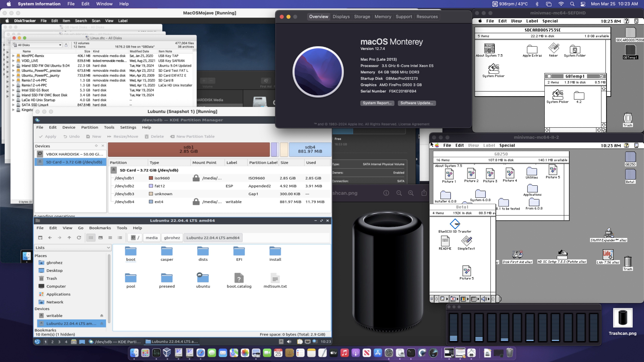Expand VOID_LIVE row in DiskTracker
The width and height of the screenshot is (644, 362).
point(13,61)
